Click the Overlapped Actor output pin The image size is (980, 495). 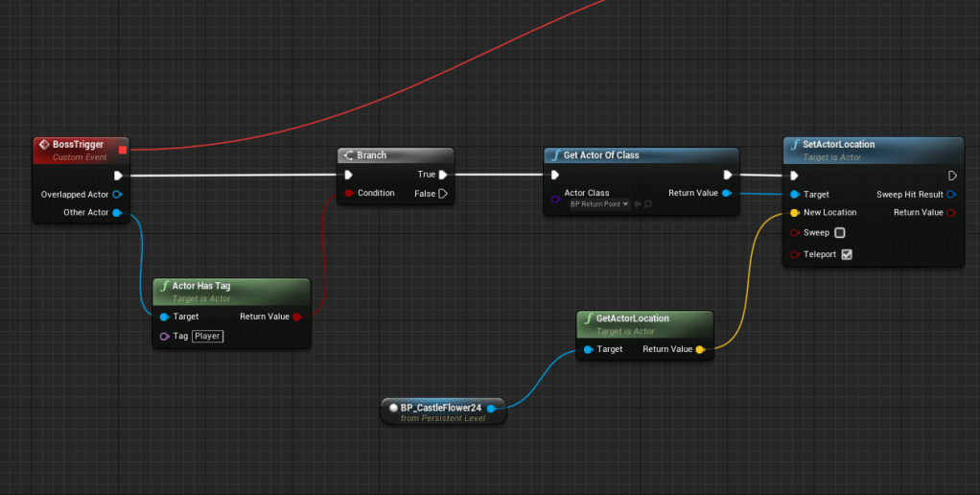pos(117,194)
